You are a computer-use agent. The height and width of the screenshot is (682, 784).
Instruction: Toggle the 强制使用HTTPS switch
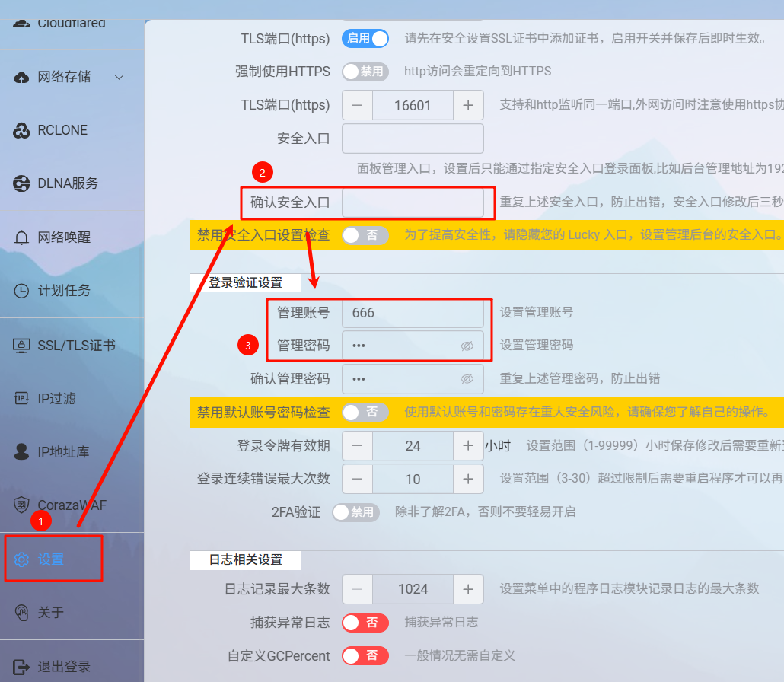coord(365,72)
